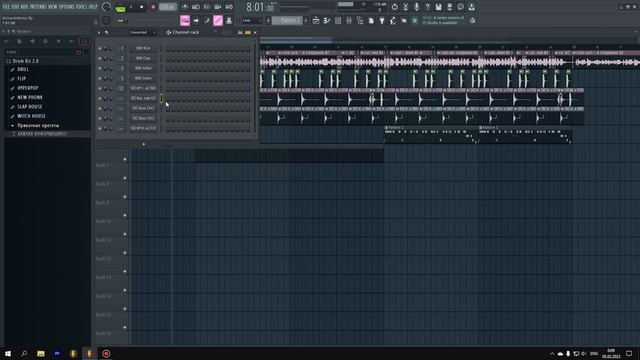The image size is (640, 360).
Task: Open the TOOLS menu
Action: pos(82,7)
